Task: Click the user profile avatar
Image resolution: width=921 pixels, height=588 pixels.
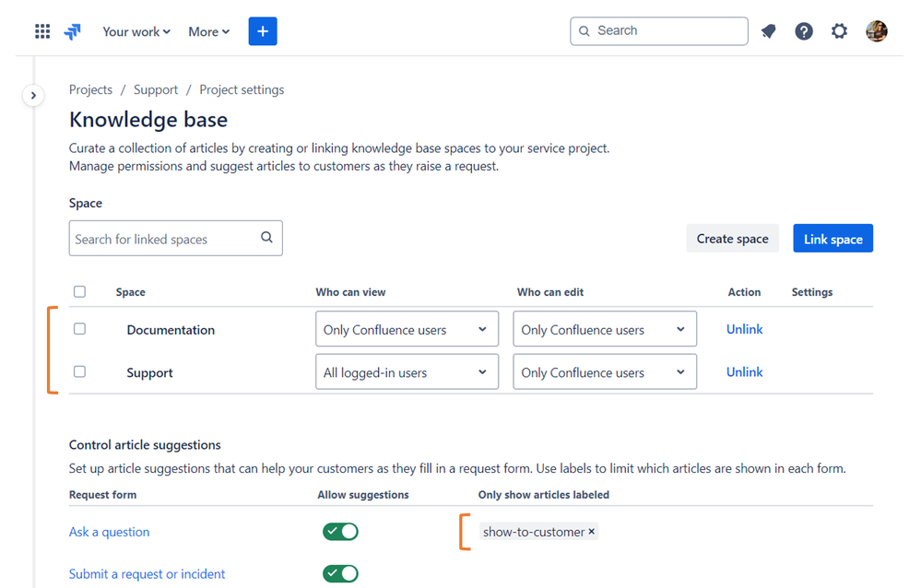Action: (x=877, y=31)
